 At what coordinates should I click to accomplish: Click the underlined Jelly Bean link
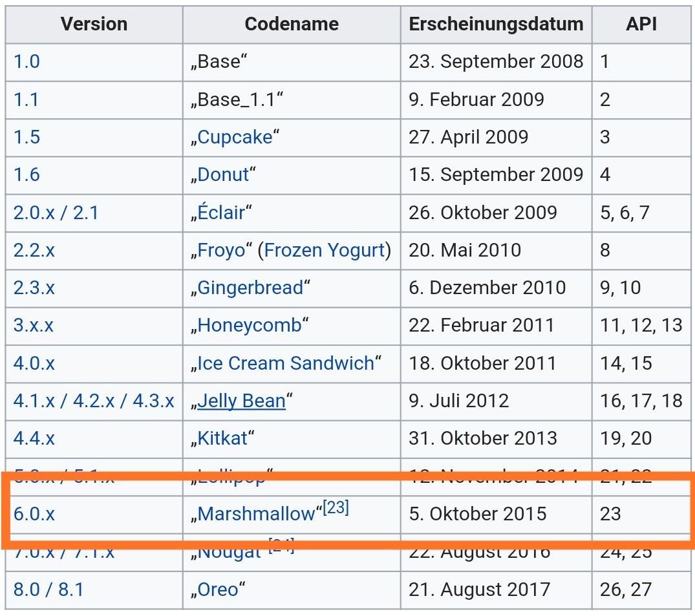[x=241, y=401]
